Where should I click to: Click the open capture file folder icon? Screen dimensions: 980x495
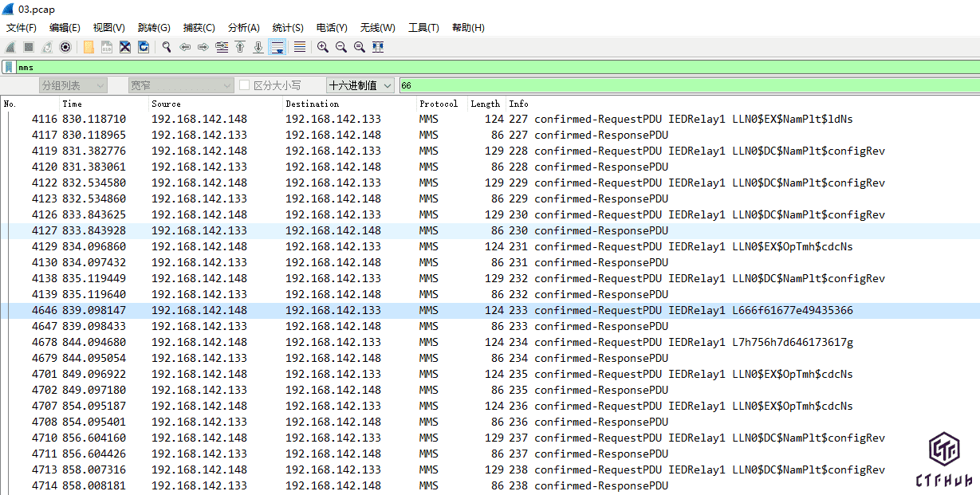(89, 47)
